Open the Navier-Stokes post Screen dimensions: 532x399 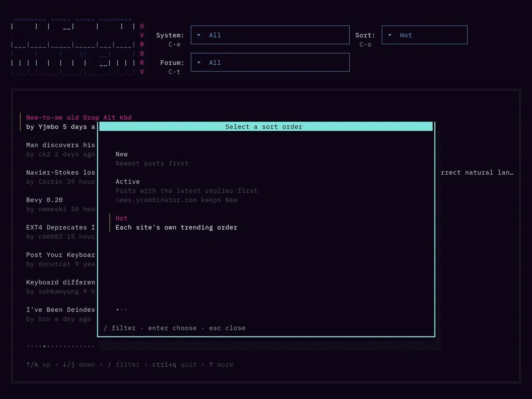[60, 172]
